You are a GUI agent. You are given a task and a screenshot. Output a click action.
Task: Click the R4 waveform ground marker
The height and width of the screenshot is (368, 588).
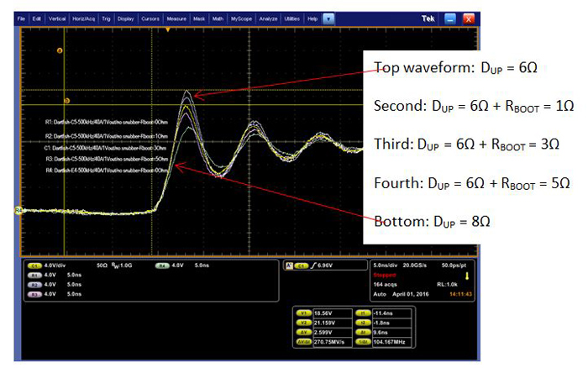[18, 211]
